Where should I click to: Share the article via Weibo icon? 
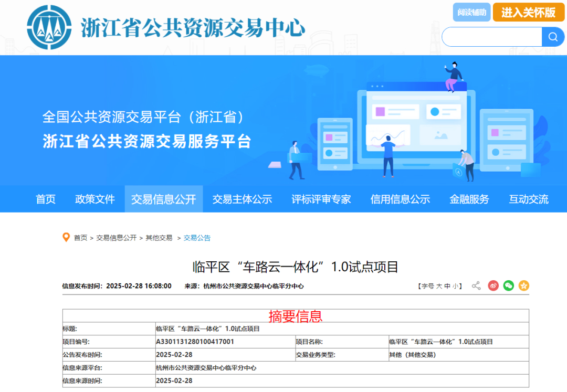(493, 286)
